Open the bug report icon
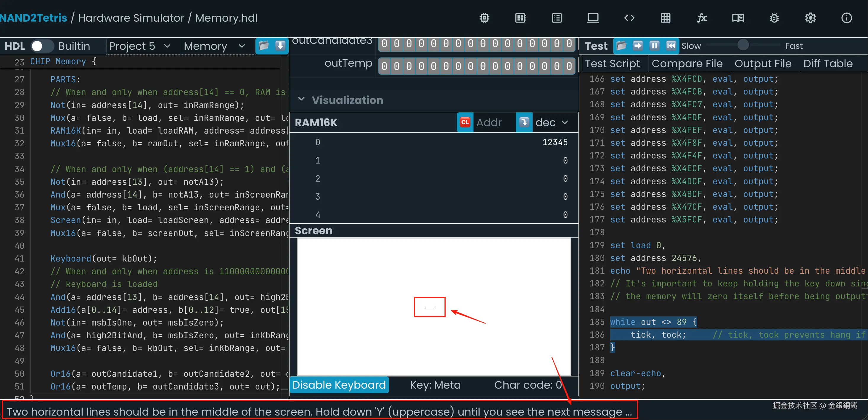Screen dimensions: 868x420 (x=774, y=18)
